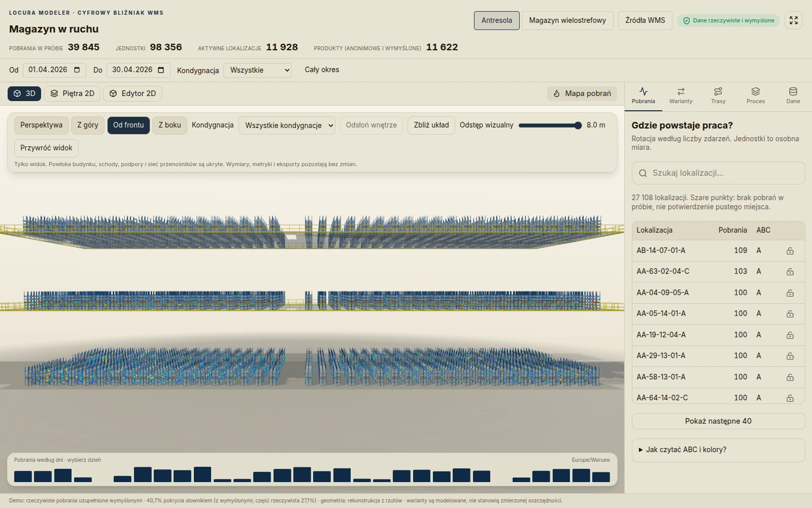Open calendar picker on the Do date

161,70
